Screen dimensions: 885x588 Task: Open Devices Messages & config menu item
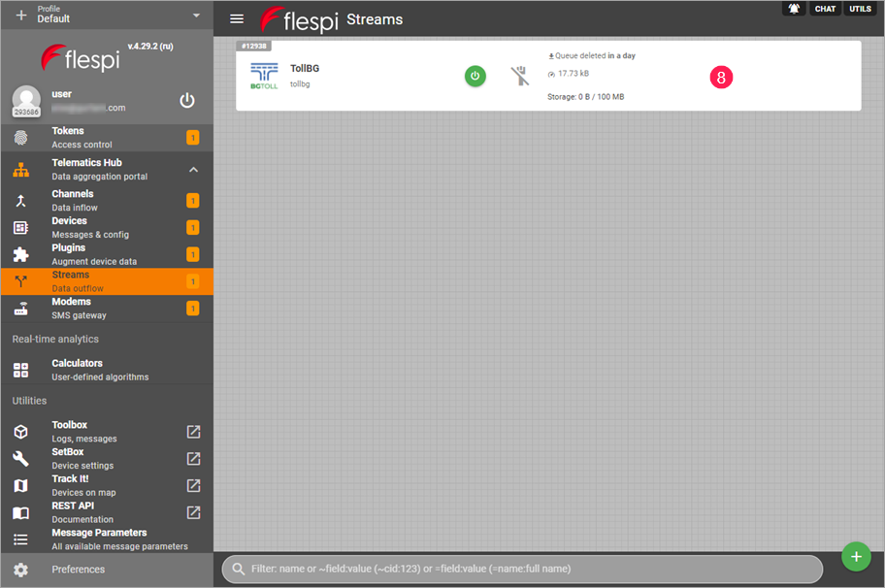[x=107, y=227]
